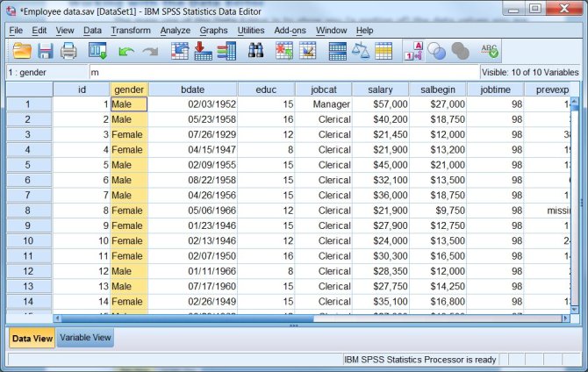This screenshot has width=588, height=372.
Task: Select the jobcat column header
Action: click(x=324, y=89)
